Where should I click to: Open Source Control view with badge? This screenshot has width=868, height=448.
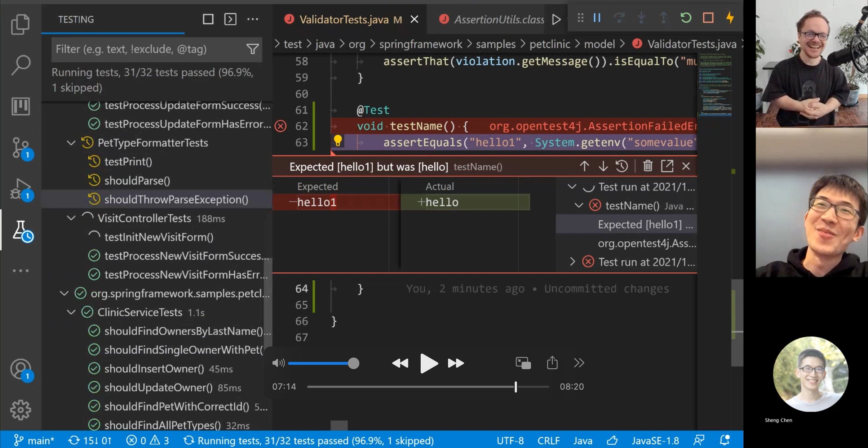tap(21, 148)
